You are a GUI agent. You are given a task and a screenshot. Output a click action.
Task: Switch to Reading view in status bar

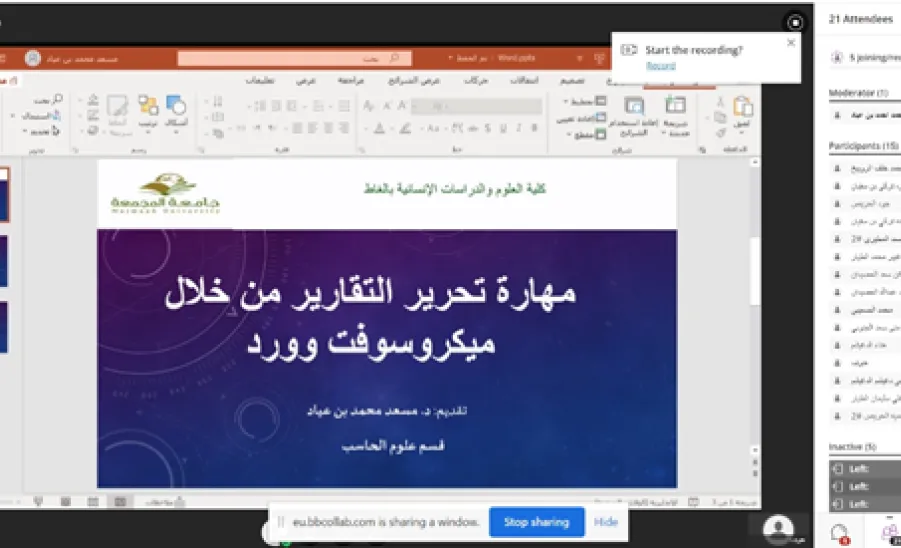pos(66,502)
